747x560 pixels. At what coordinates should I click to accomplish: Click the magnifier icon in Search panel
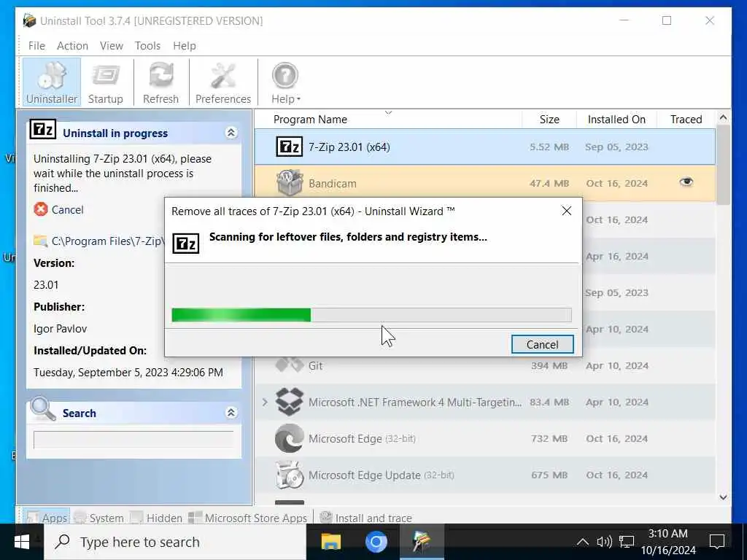[43, 409]
